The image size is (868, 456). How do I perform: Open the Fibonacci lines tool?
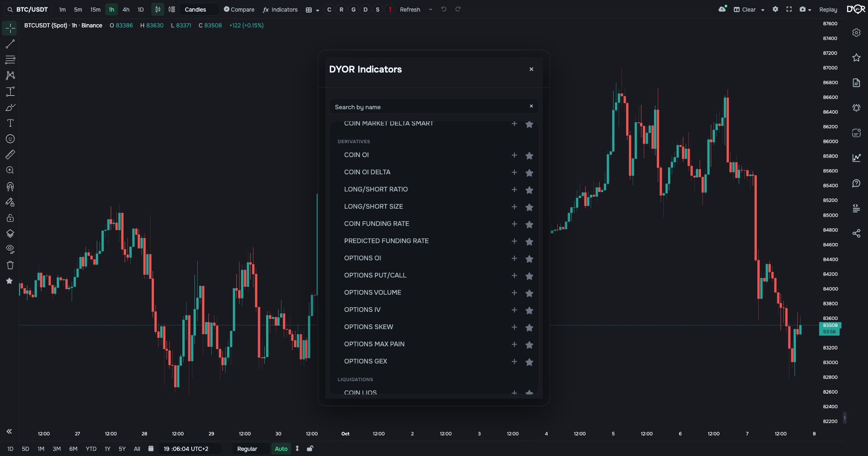(x=10, y=59)
